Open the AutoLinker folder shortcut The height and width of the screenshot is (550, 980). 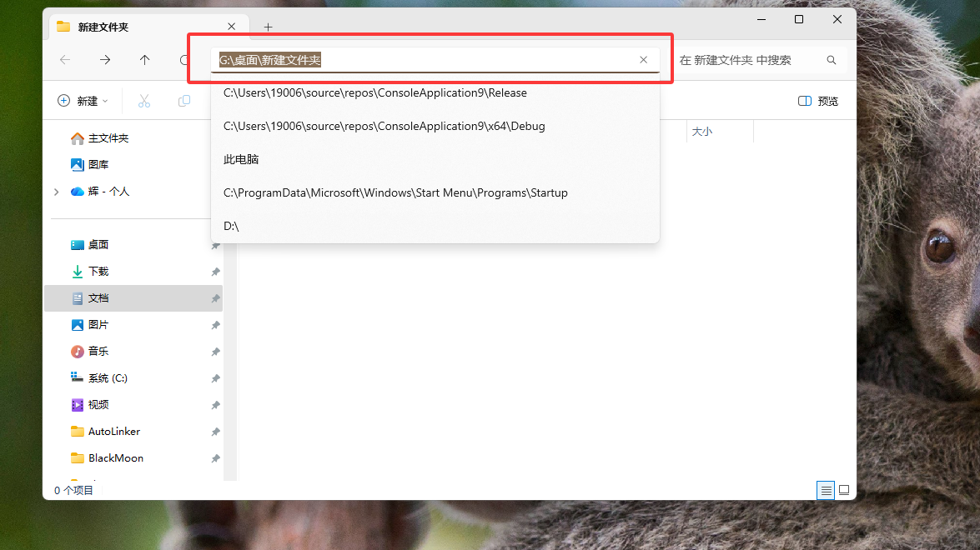coord(113,432)
